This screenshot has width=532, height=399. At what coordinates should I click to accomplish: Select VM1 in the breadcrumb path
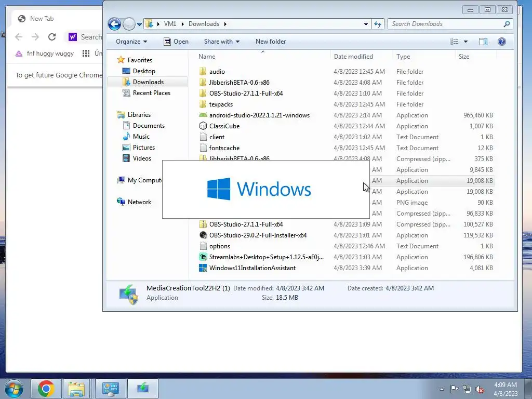tap(170, 24)
